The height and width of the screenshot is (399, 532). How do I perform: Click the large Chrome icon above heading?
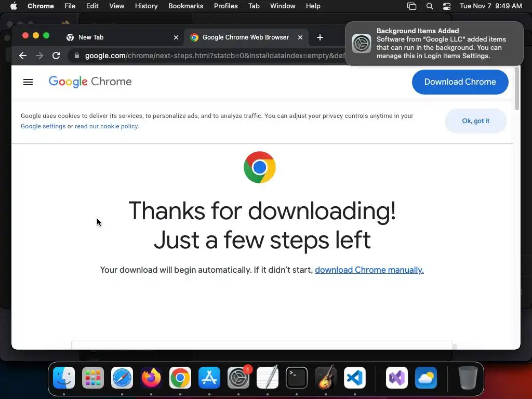click(x=260, y=167)
